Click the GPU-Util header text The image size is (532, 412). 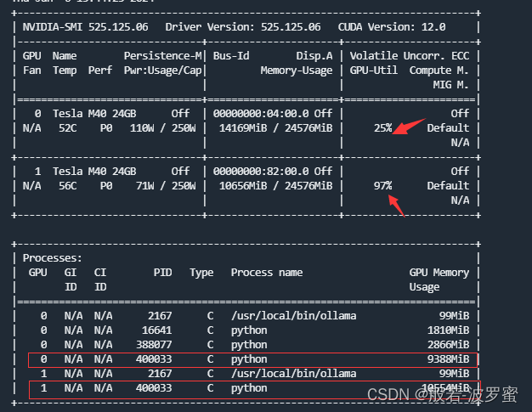(374, 71)
